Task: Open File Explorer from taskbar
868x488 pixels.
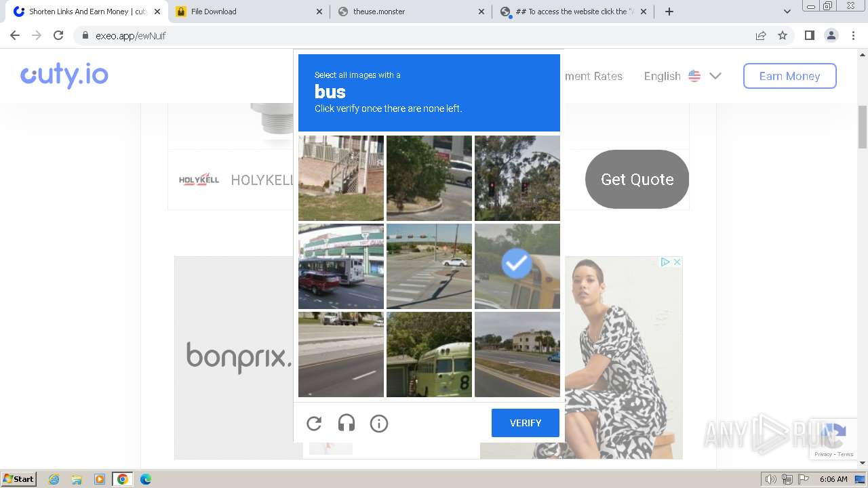Action: (77, 479)
